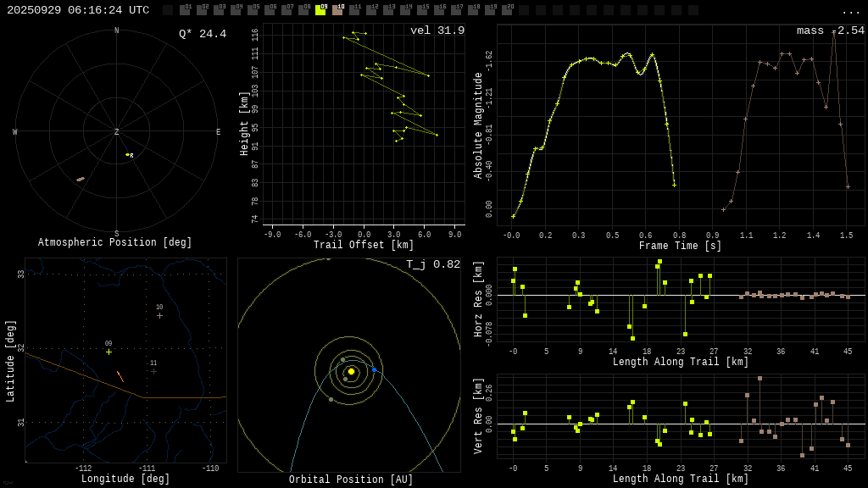The height and width of the screenshot is (488, 868).
Task: Click the timestamp 20250929 06:16:24 UTC
Action: point(78,10)
